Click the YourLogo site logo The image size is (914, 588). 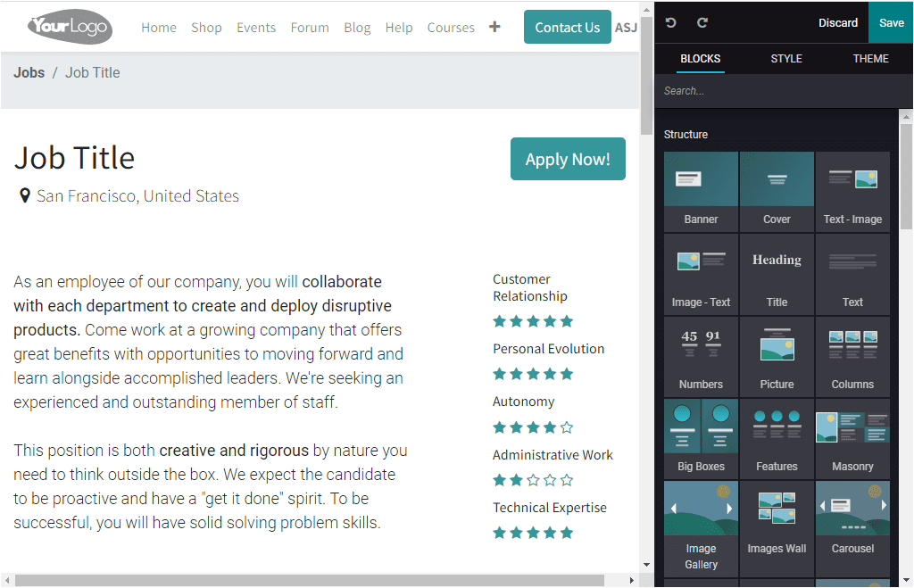(x=68, y=26)
